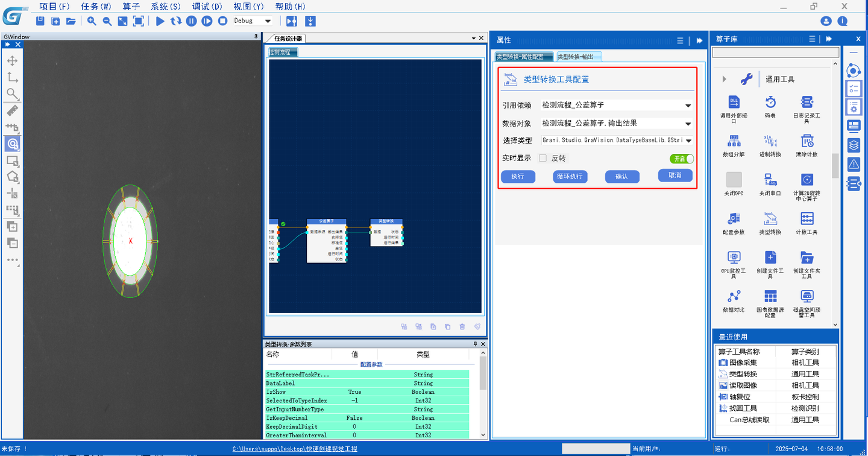Select the 检测流程 tab

pos(282,52)
